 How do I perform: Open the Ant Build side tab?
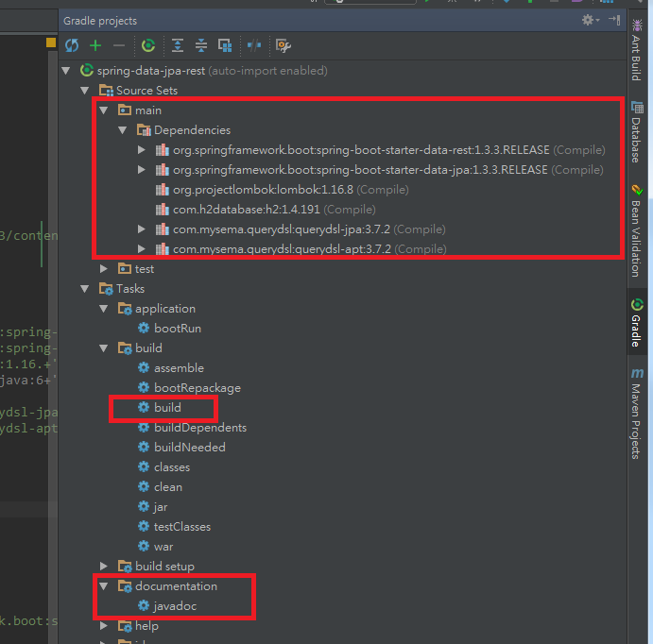coord(636,50)
